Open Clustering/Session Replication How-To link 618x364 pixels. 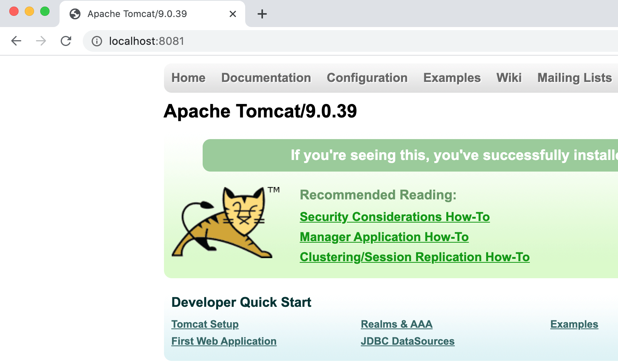pos(415,257)
